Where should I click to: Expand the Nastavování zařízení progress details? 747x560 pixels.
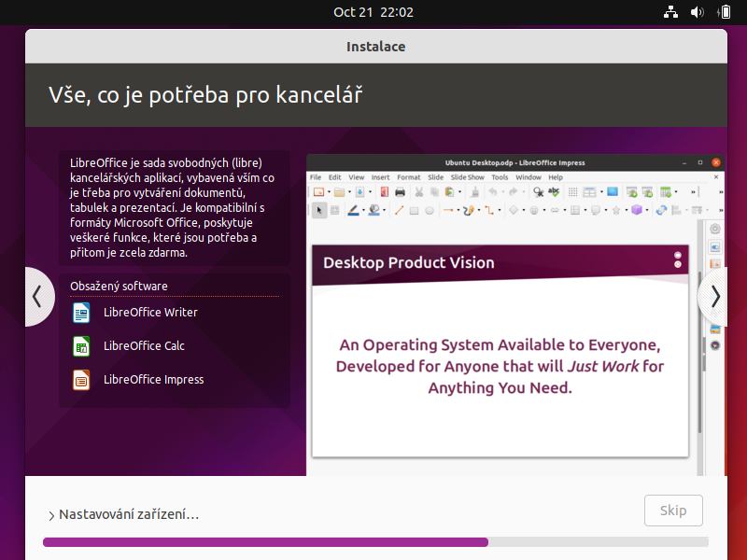51,514
